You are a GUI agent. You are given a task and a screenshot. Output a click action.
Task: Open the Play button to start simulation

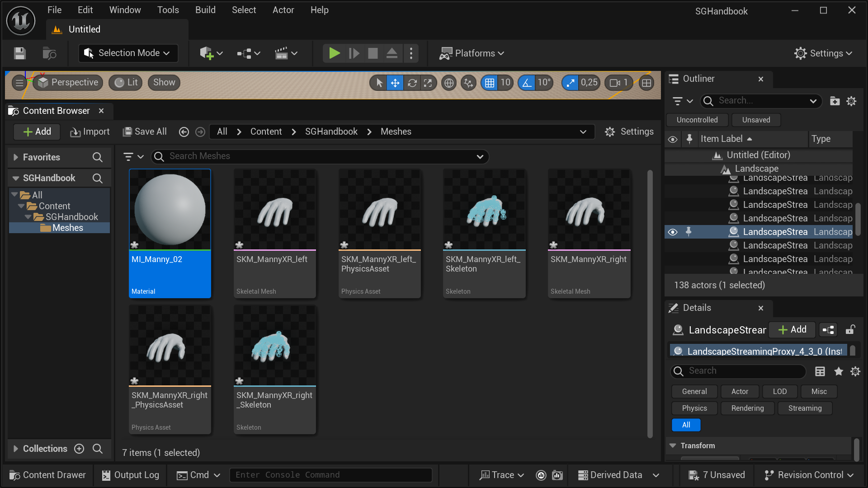334,53
